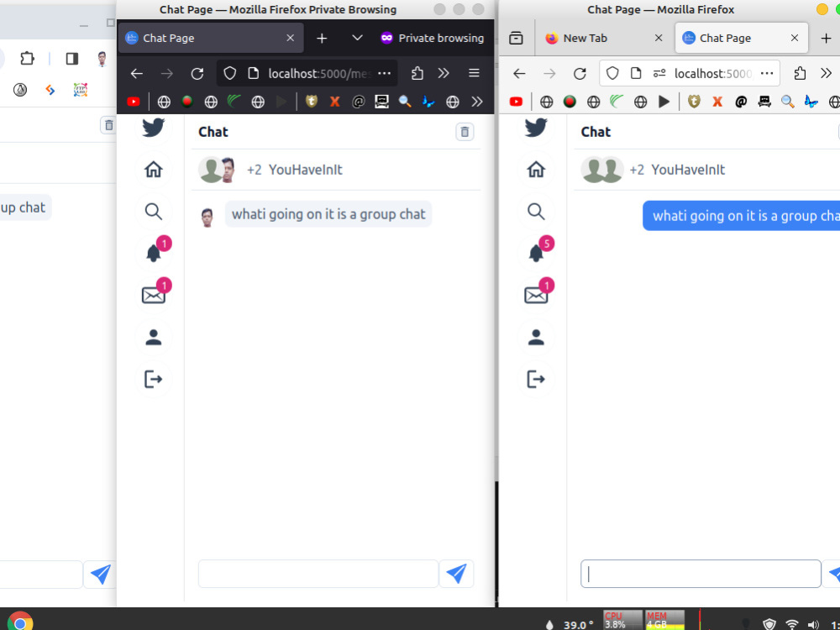Click site permissions icon in right Firefox URL bar
The height and width of the screenshot is (630, 840).
pos(659,73)
